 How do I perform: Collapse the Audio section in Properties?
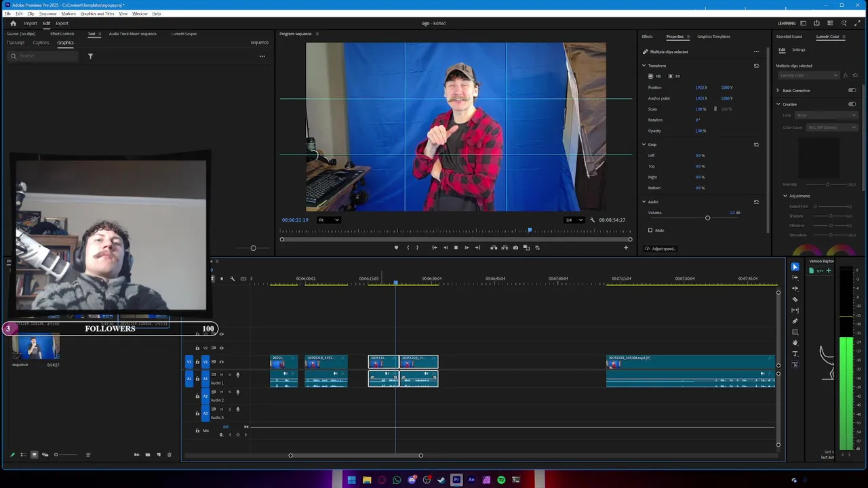644,202
